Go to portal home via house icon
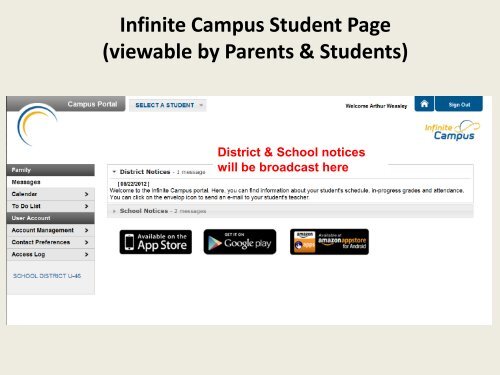The width and height of the screenshot is (500, 375). click(x=424, y=104)
